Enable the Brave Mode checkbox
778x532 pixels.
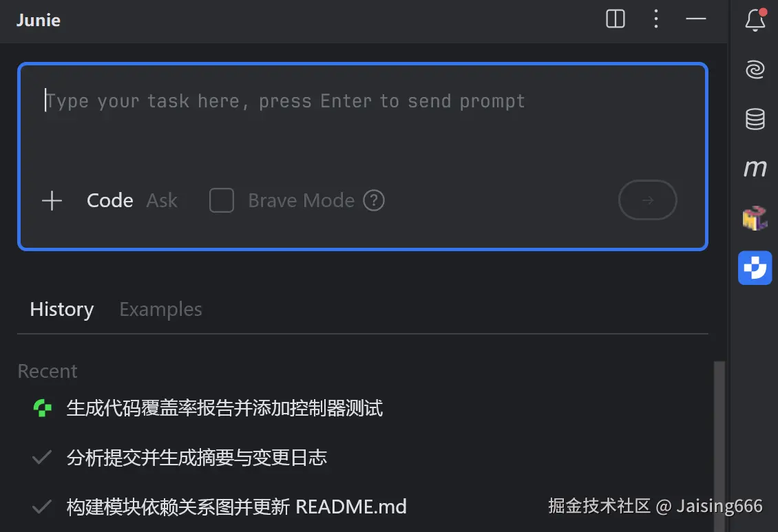[221, 200]
